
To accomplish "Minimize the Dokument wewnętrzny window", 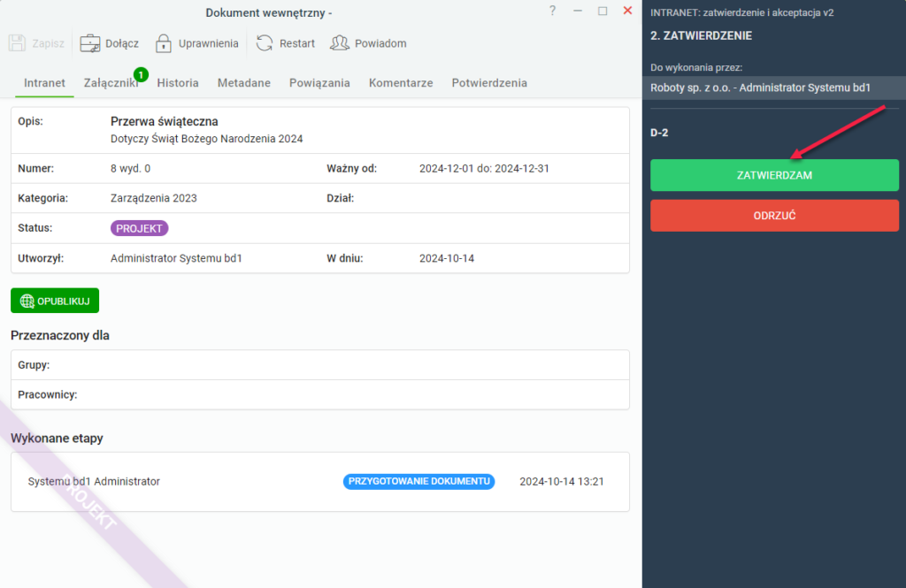I will [577, 11].
